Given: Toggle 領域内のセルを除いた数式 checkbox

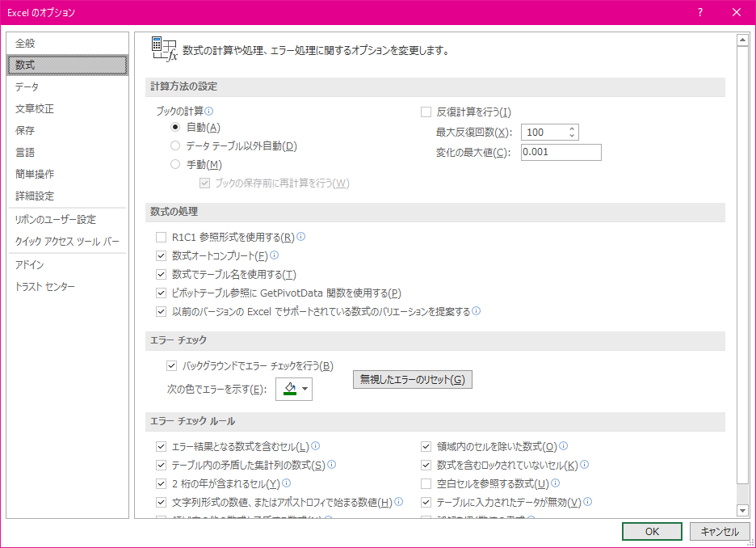Looking at the screenshot, I should [x=426, y=447].
